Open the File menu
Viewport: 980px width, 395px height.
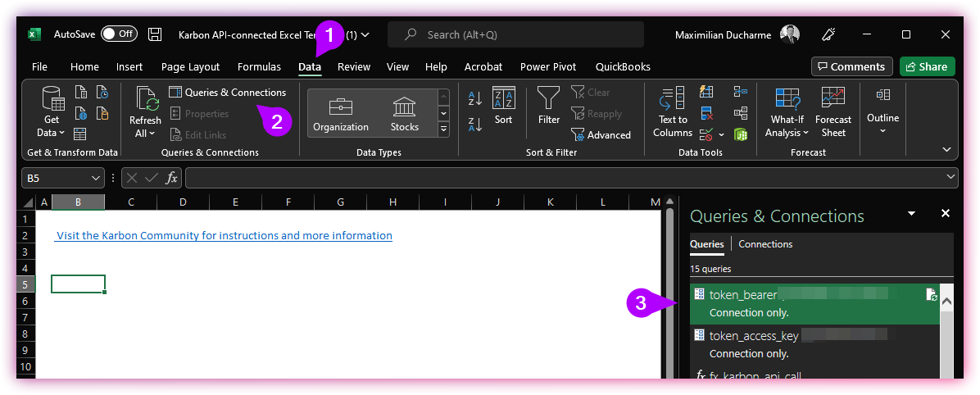[x=39, y=67]
